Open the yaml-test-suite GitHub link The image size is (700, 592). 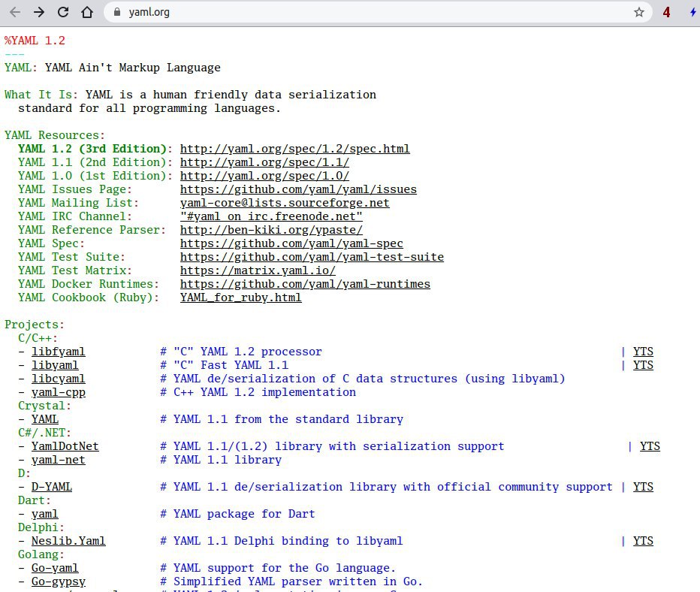312,257
